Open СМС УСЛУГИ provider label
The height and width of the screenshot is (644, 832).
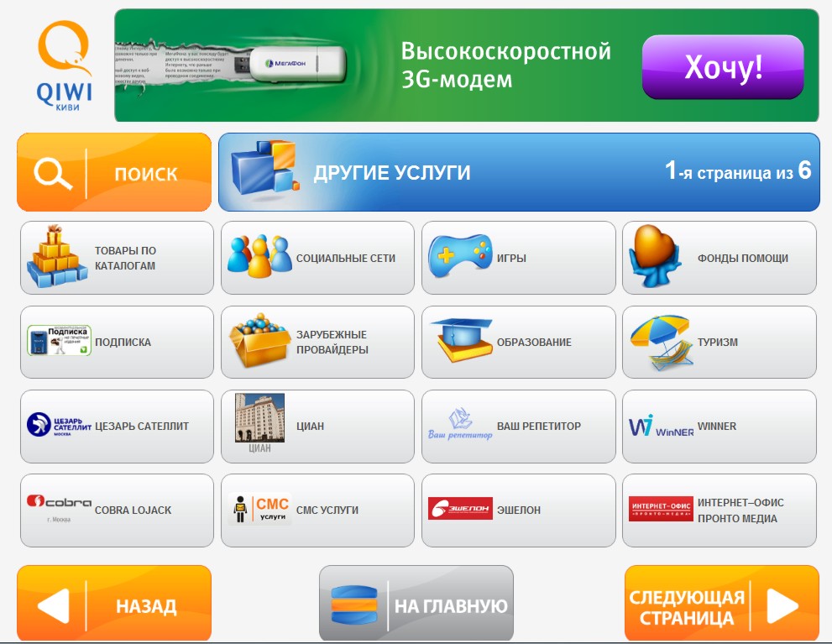point(327,510)
